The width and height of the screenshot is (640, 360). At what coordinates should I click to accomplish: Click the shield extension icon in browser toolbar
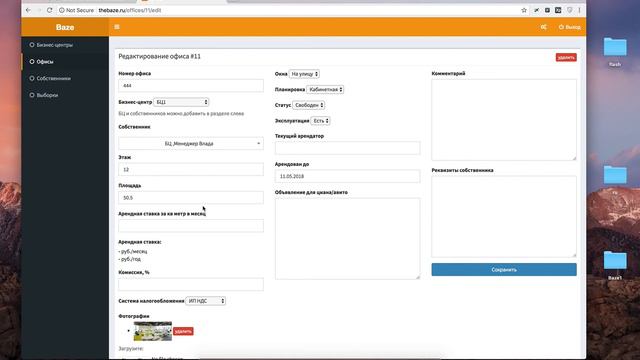coord(569,10)
